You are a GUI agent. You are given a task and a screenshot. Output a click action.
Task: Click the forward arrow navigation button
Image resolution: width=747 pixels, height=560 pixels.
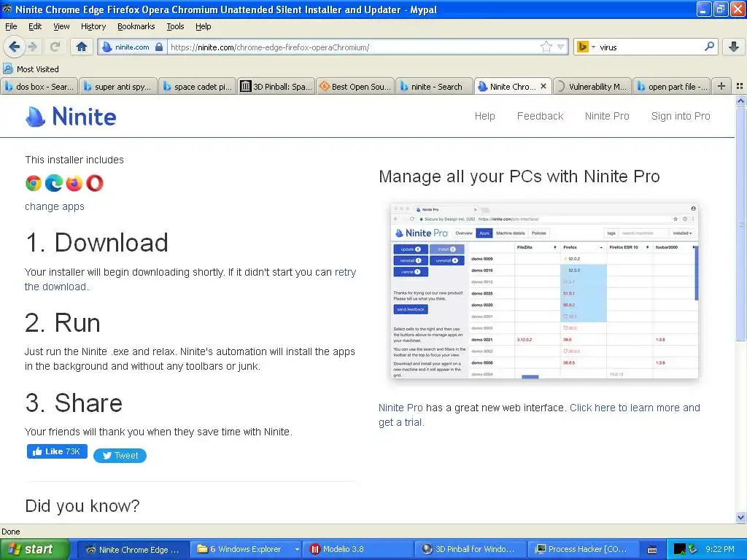tap(32, 47)
